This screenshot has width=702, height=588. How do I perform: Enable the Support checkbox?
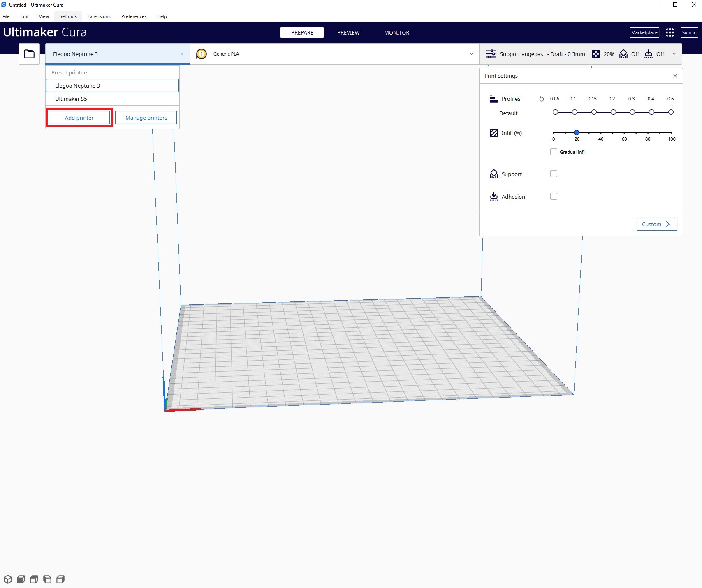(x=554, y=174)
